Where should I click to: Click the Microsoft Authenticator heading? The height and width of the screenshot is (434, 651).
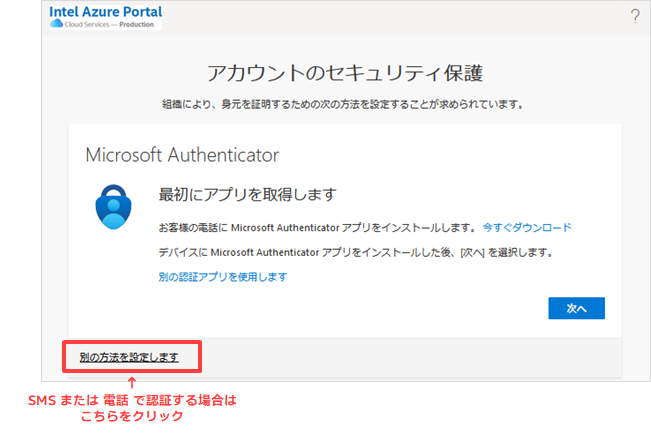182,155
